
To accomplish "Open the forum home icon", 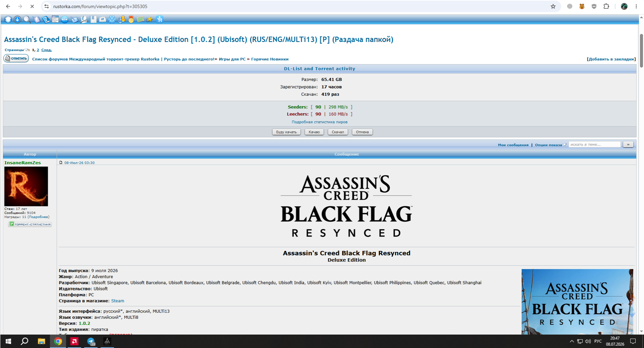I will point(8,19).
